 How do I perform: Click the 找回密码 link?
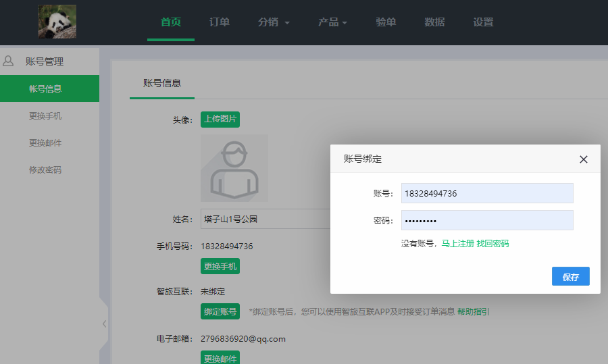492,244
